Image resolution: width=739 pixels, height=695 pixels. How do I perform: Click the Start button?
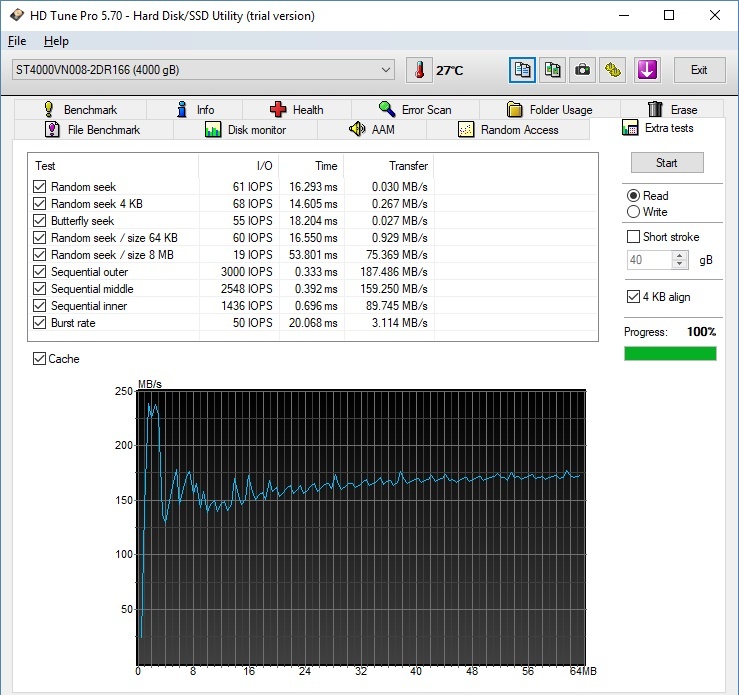667,163
